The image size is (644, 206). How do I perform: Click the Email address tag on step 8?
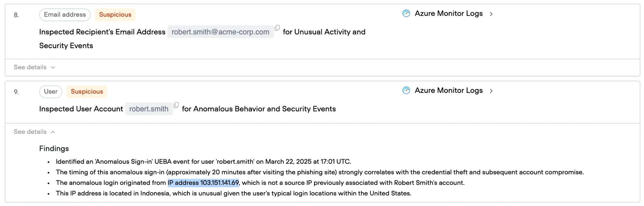(x=65, y=15)
